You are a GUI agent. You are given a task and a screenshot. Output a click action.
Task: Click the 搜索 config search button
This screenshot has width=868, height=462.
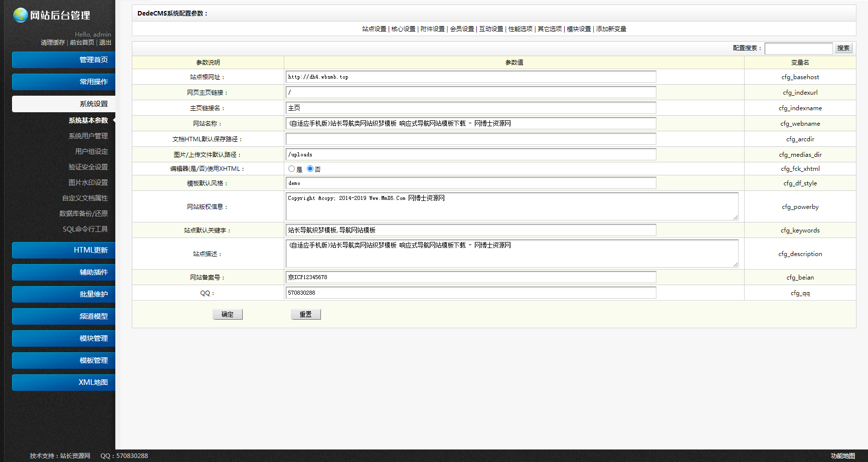point(843,48)
